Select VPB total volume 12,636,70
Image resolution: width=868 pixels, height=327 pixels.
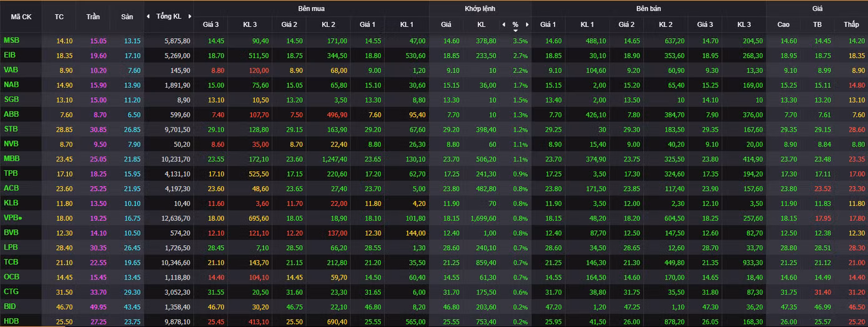point(175,218)
